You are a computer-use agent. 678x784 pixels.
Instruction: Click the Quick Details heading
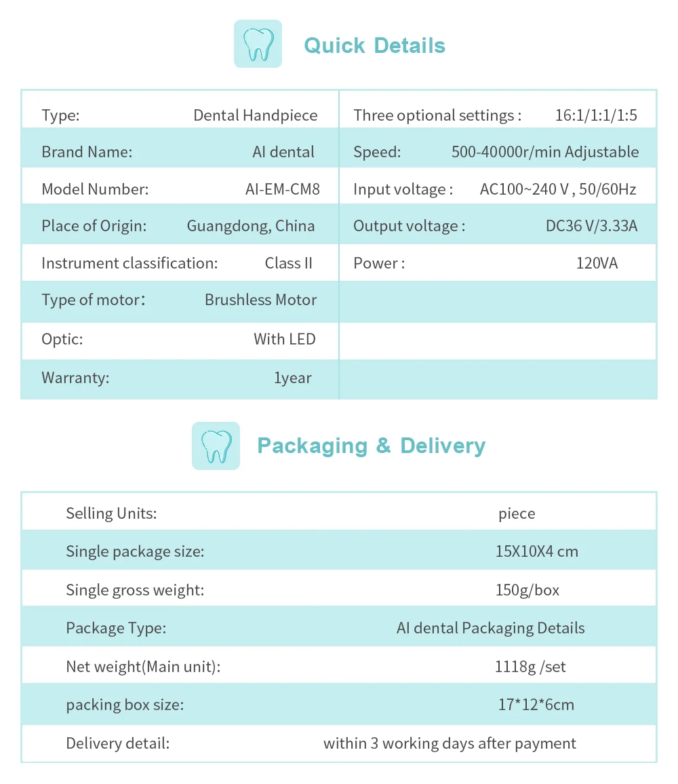(x=374, y=45)
